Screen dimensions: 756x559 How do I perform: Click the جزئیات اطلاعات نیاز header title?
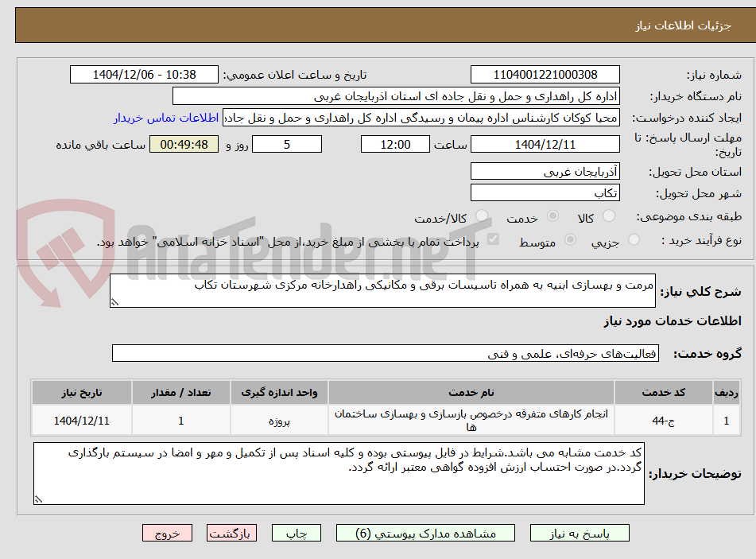click(683, 25)
